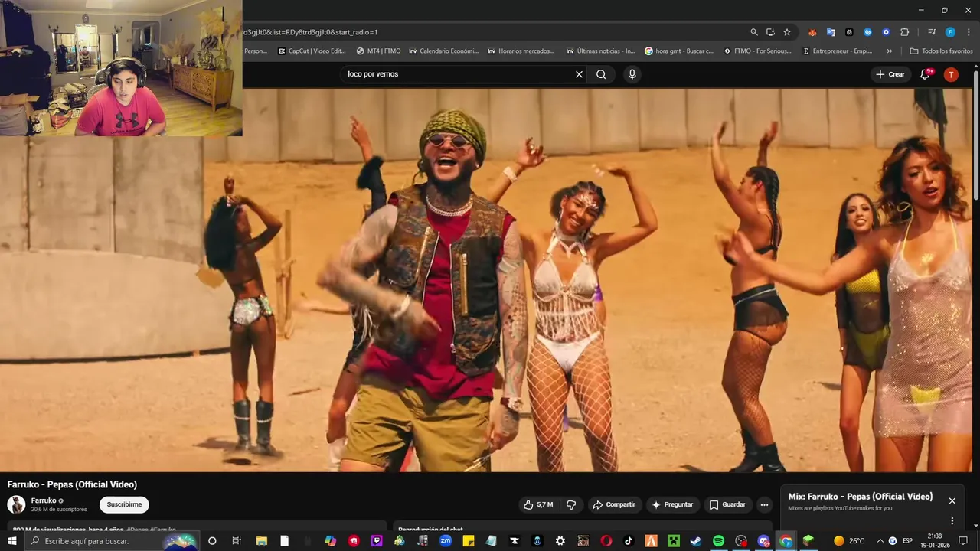The image size is (980, 551).
Task: Save video with Guardar button
Action: click(727, 504)
